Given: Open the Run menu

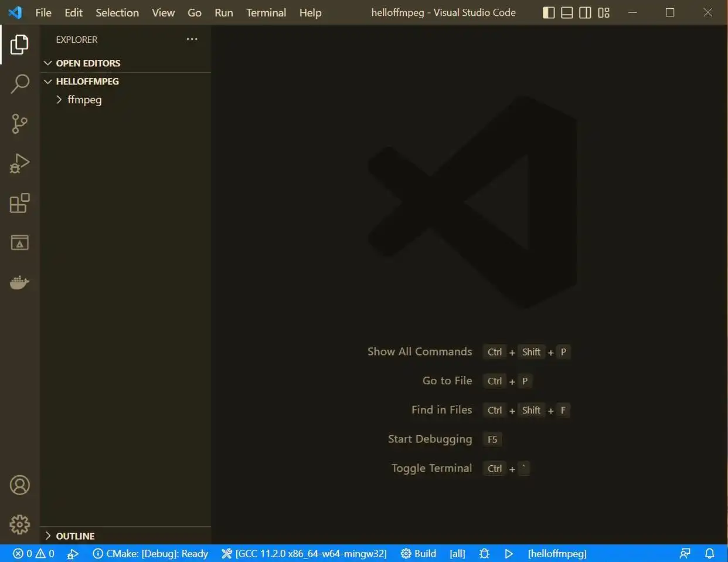Looking at the screenshot, I should (223, 12).
